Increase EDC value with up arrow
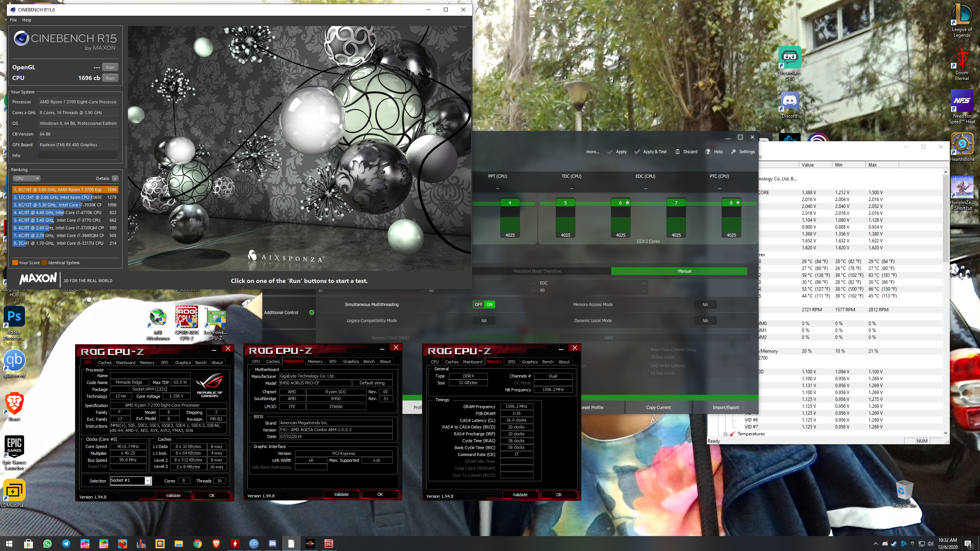Screen dimensions: 980x551 (644, 283)
